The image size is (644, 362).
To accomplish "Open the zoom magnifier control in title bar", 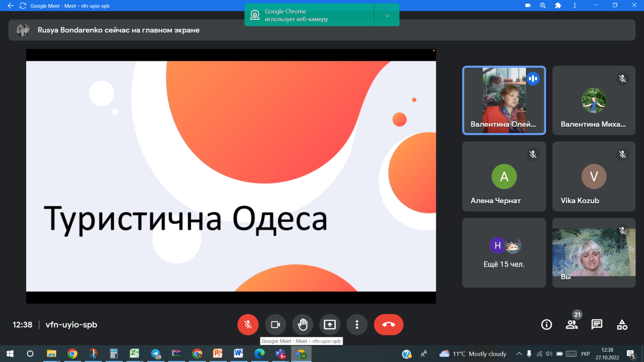I will click(543, 5).
